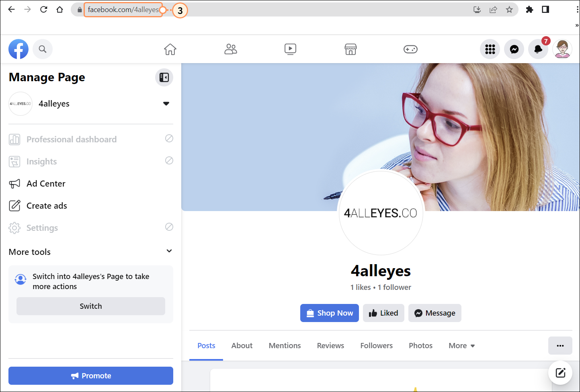This screenshot has width=580, height=392.
Task: Reload the page with the refresh icon
Action: point(43,9)
